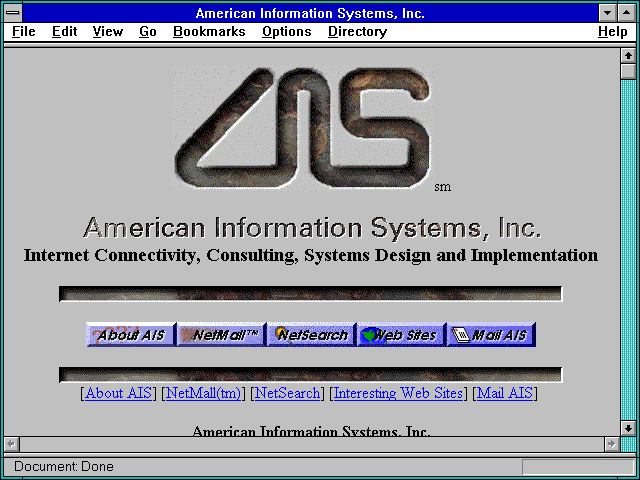Click the American Information Systems, Inc. heading
This screenshot has width=640, height=480.
pos(312,228)
